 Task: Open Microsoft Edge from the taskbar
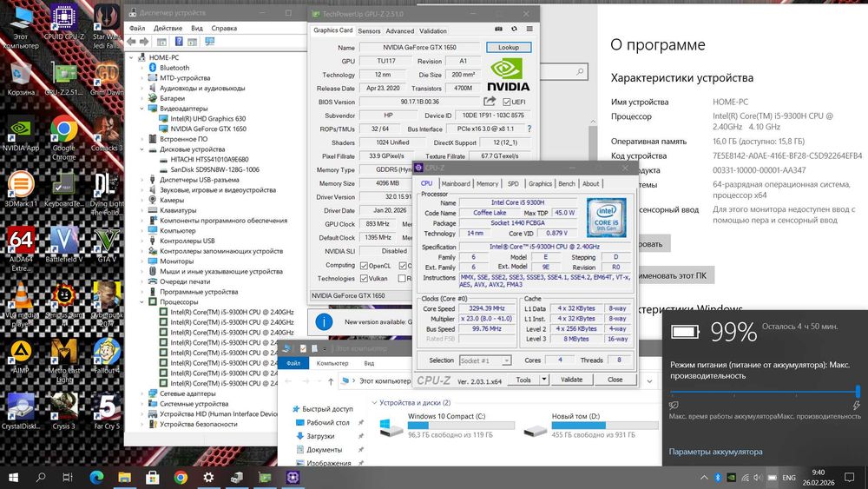click(x=96, y=477)
